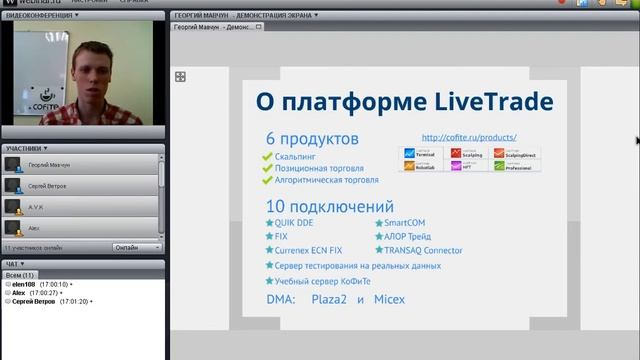Click the '10 подключений' heading
The width and height of the screenshot is (640, 360).
[x=330, y=207]
